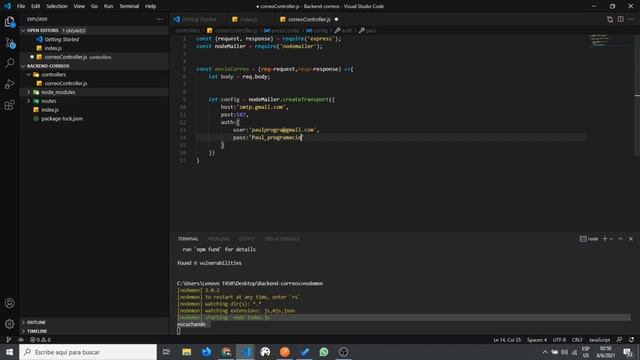This screenshot has height=360, width=640.
Task: Open the Terminal menu
Action: [129, 6]
